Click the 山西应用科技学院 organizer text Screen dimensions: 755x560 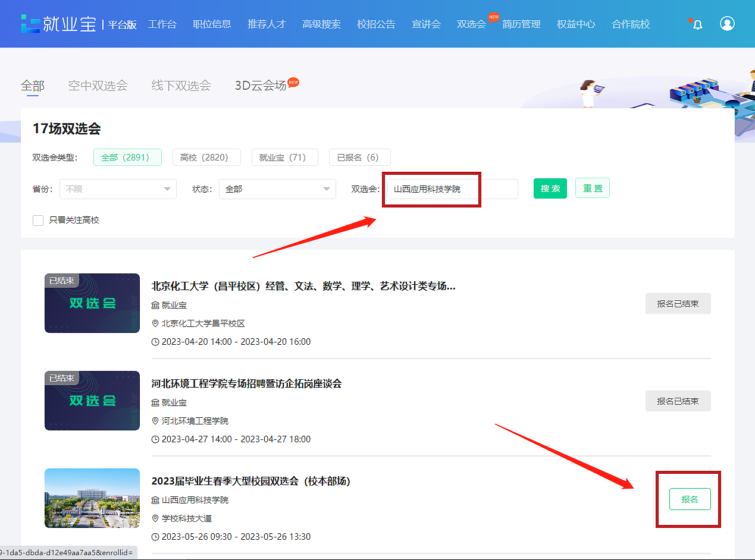[195, 500]
